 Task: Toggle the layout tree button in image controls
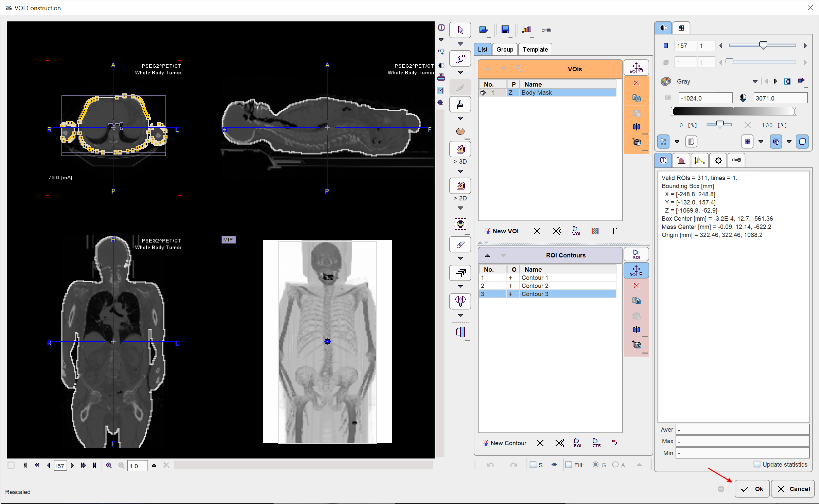[x=663, y=142]
